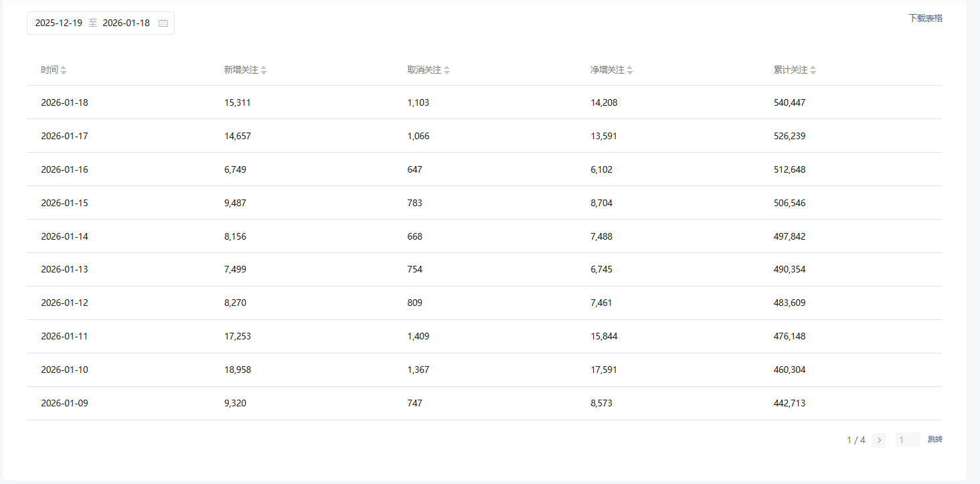This screenshot has height=484, width=980.
Task: Click 跳转 to jump to page
Action: (x=934, y=440)
